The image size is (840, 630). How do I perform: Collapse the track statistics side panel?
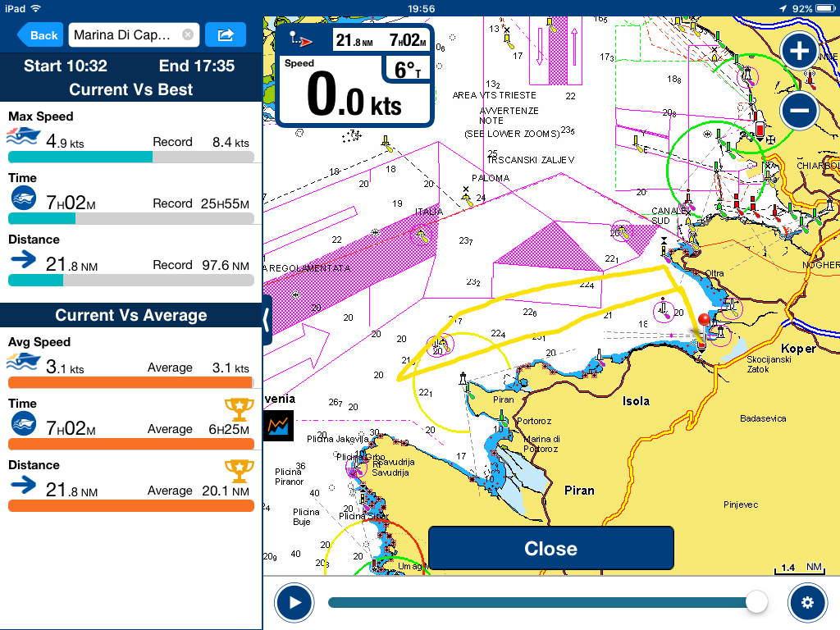(266, 320)
